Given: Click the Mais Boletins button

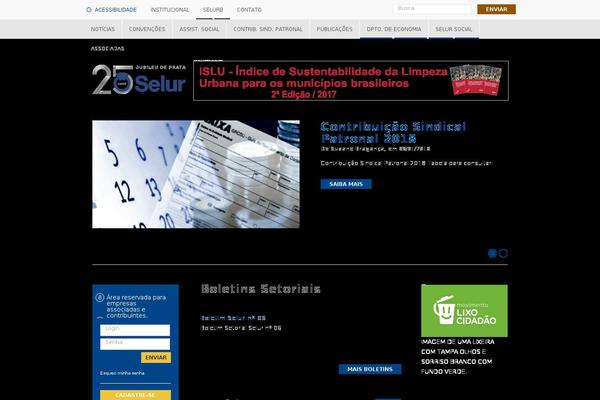Looking at the screenshot, I should 370,369.
